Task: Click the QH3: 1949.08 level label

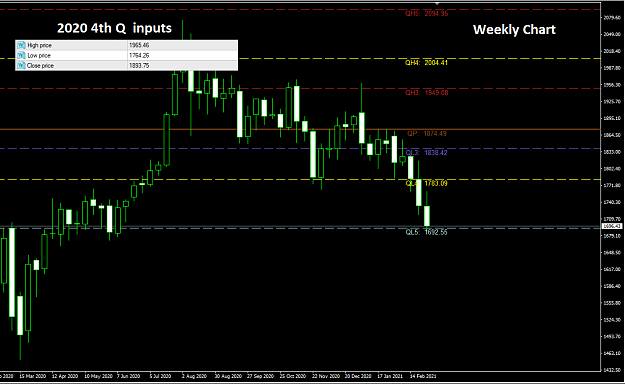Action: click(x=426, y=93)
